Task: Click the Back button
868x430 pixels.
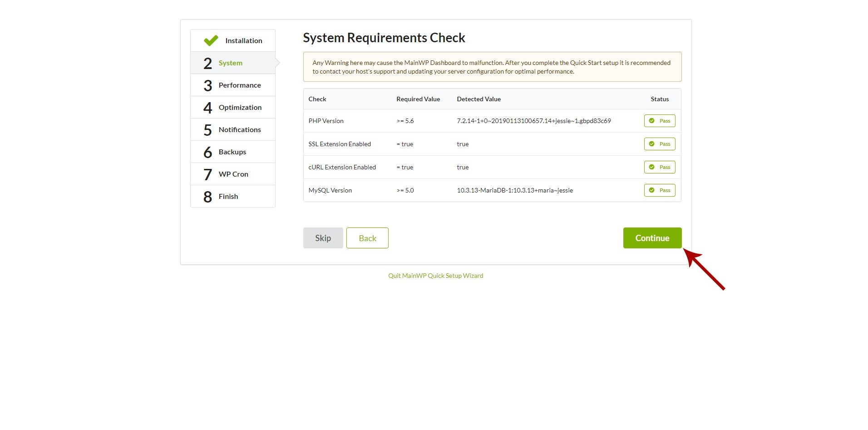Action: click(x=367, y=237)
